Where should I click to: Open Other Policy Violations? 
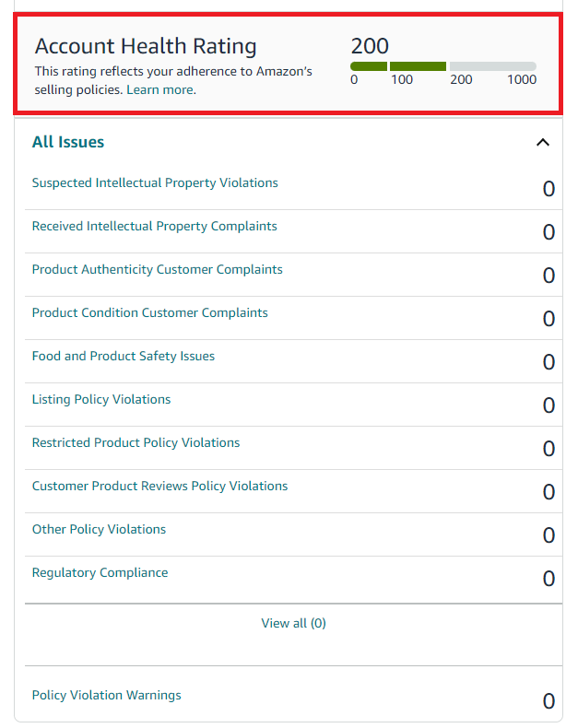click(x=99, y=529)
